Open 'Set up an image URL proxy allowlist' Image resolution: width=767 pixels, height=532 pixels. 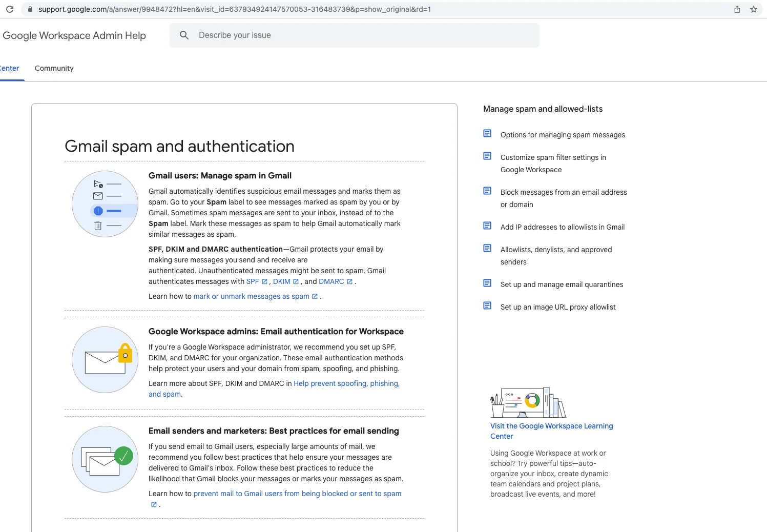[x=558, y=307]
